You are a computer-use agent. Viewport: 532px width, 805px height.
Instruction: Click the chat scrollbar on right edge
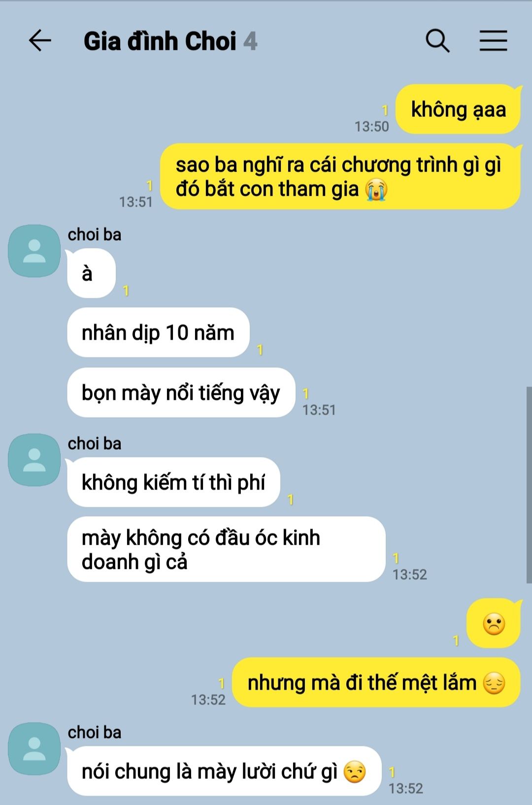tap(529, 485)
